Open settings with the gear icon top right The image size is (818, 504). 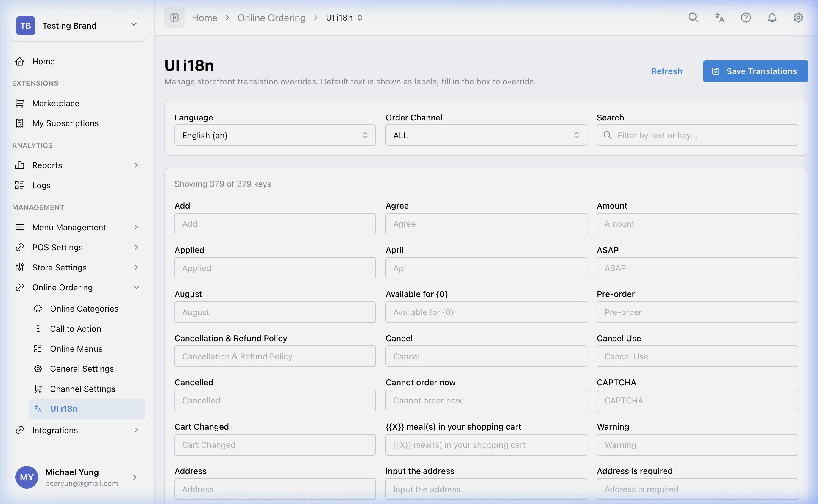click(x=798, y=18)
